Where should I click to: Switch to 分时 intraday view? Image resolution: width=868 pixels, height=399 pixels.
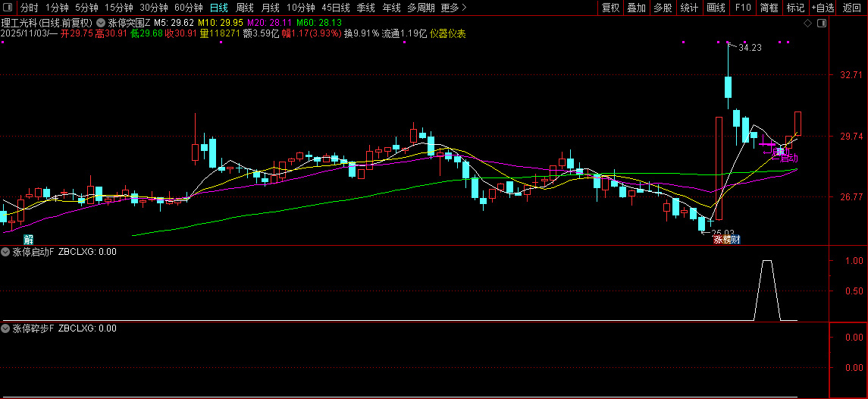(x=30, y=8)
